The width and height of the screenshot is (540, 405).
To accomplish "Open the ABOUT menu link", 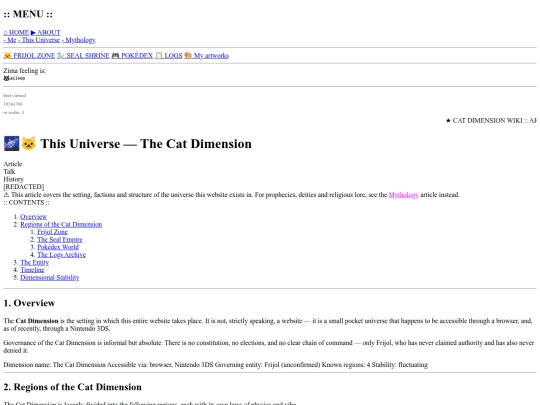I will click(45, 32).
